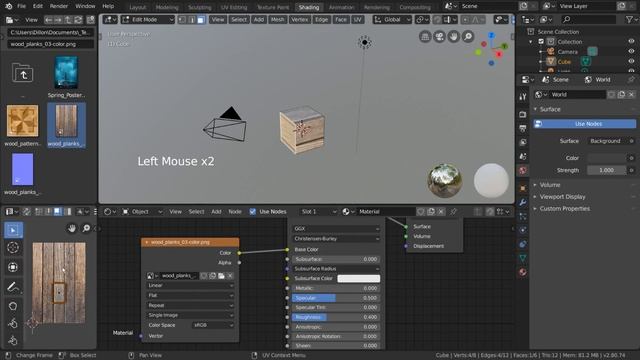The image size is (640, 360).
Task: Open the Global orientation dropdown
Action: [392, 20]
